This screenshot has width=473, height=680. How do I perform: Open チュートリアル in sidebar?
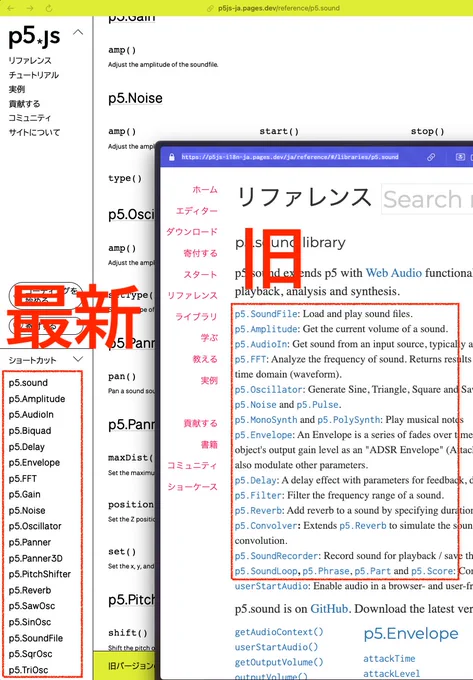[34, 75]
